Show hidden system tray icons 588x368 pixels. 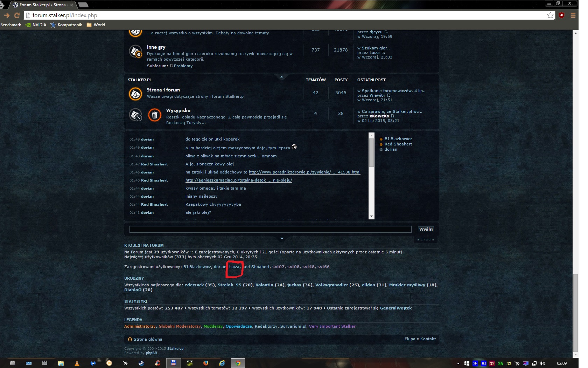(458, 363)
